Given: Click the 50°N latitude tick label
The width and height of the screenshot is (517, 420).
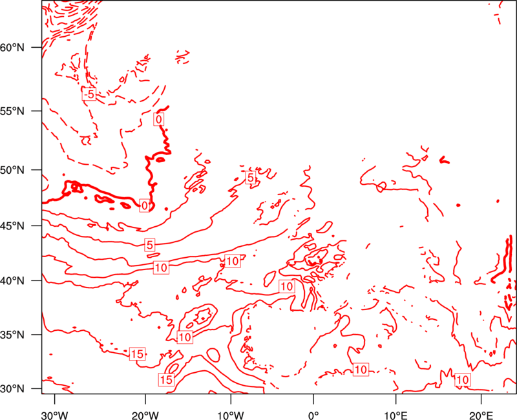Looking at the screenshot, I should pyautogui.click(x=12, y=171).
